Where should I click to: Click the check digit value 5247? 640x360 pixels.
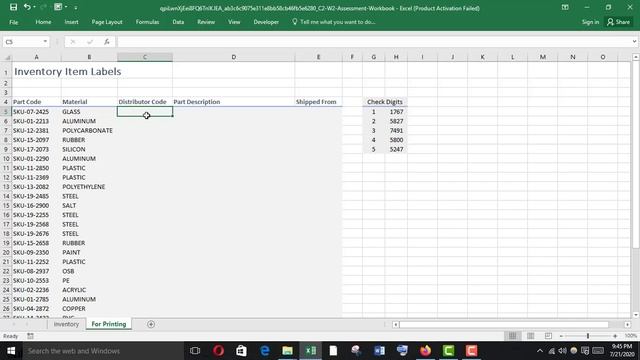396,149
